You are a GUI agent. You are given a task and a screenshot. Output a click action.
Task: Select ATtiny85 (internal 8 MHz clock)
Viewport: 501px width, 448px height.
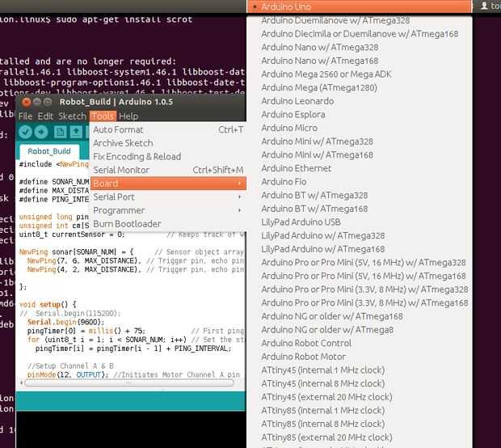pyautogui.click(x=359, y=424)
